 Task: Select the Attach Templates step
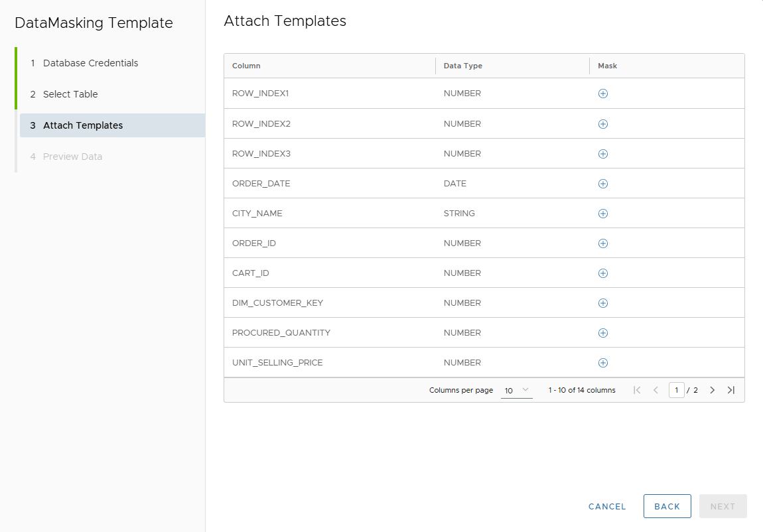(x=83, y=125)
